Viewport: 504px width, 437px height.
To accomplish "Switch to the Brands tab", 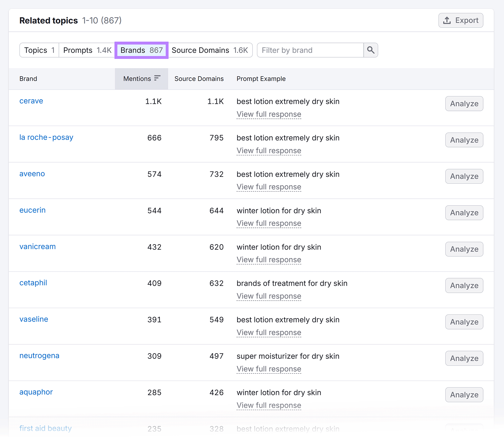I will [141, 50].
